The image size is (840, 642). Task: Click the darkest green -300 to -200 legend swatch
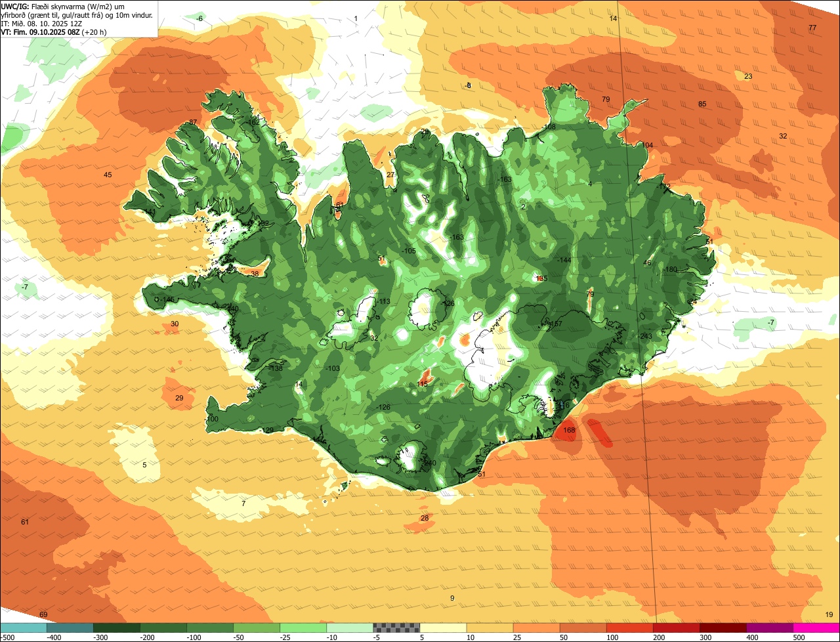(116, 628)
